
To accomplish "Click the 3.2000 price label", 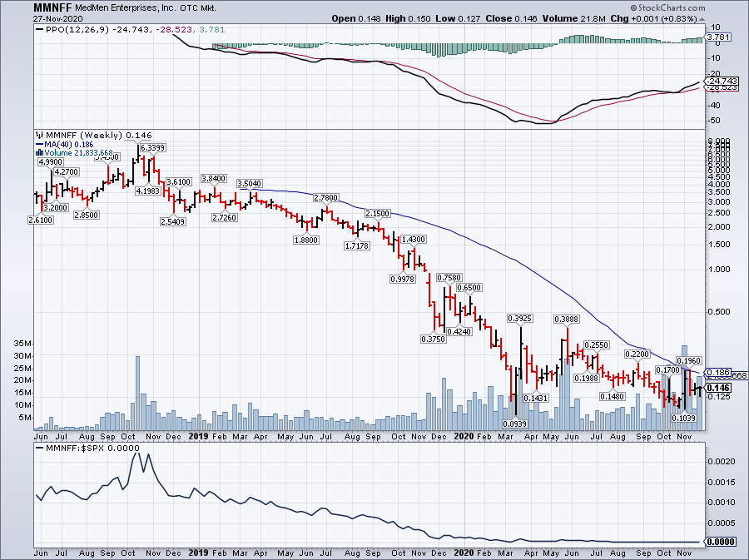I will coord(56,208).
